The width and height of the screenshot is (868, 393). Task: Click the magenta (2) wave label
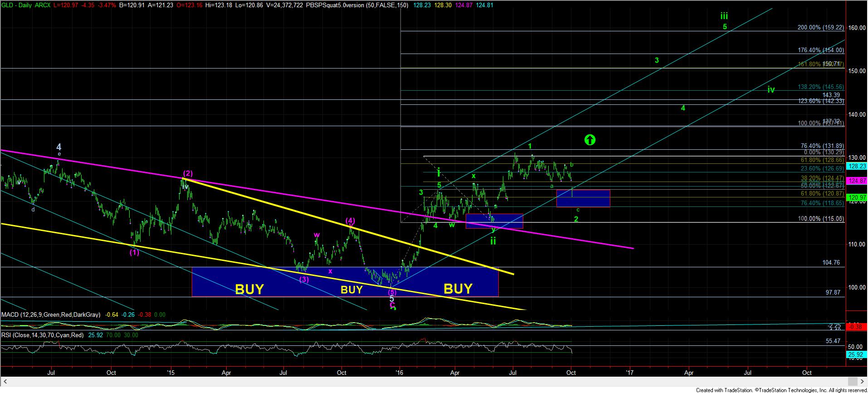[188, 173]
